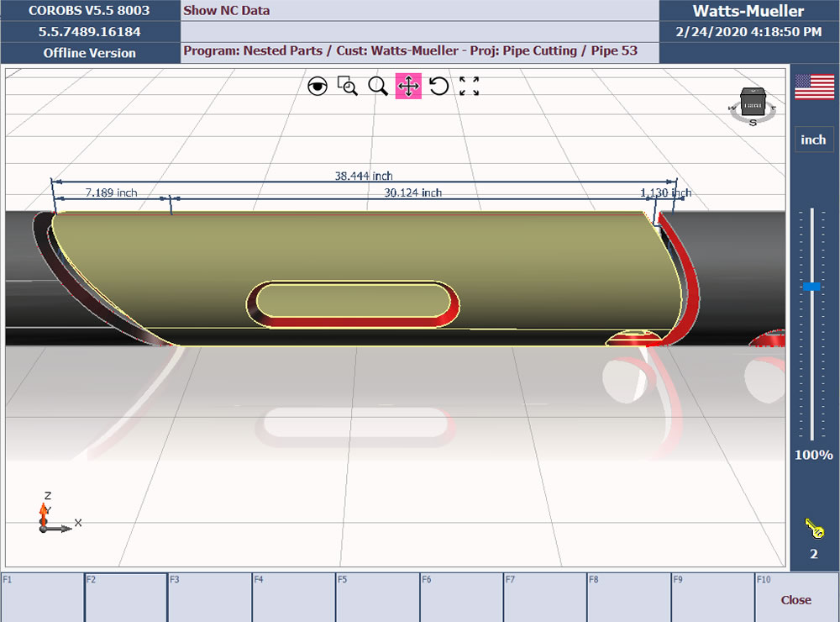
Task: Click the XYZ axis coordinate indicator
Action: coord(52,513)
